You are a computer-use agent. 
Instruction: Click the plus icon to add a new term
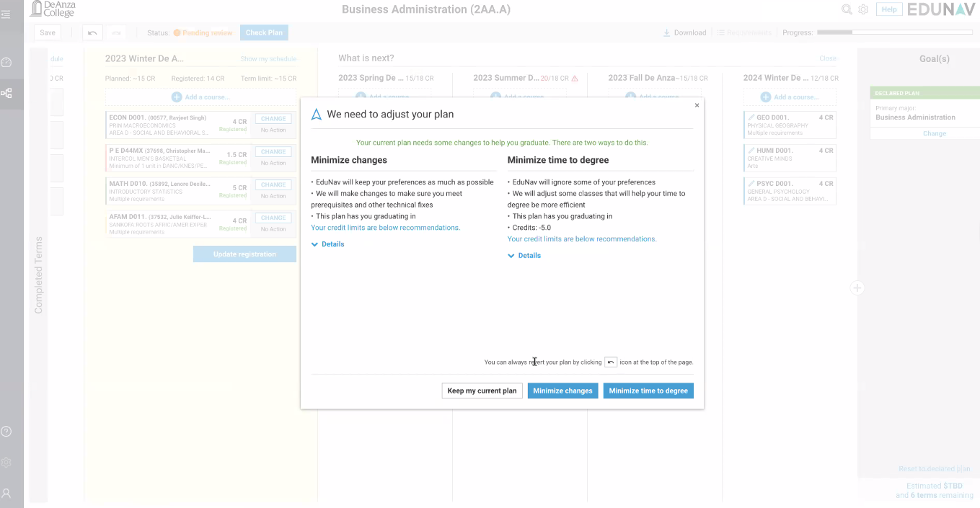coord(857,288)
